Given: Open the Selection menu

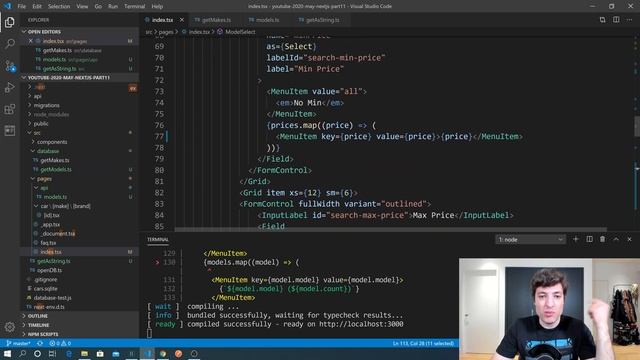Looking at the screenshot, I should point(59,6).
